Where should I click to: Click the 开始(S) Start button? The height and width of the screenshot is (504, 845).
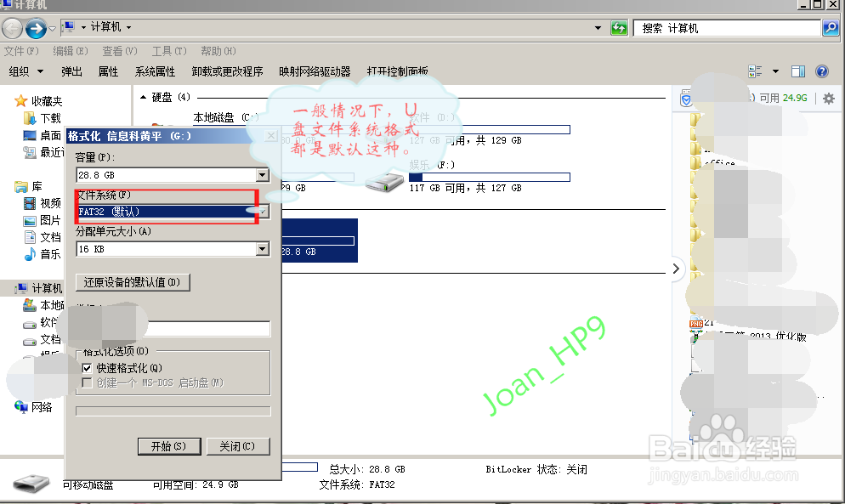(x=169, y=446)
